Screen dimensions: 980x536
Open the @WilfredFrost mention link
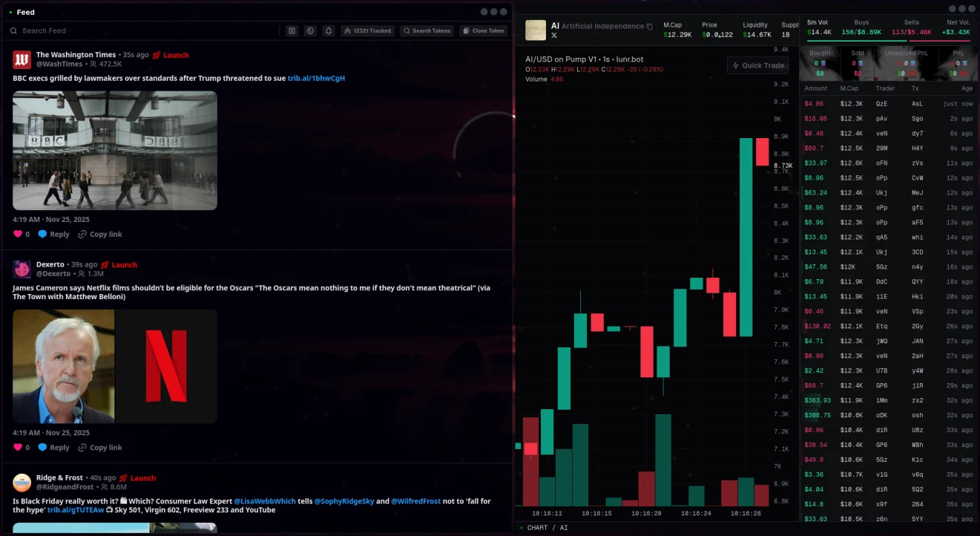(x=415, y=501)
